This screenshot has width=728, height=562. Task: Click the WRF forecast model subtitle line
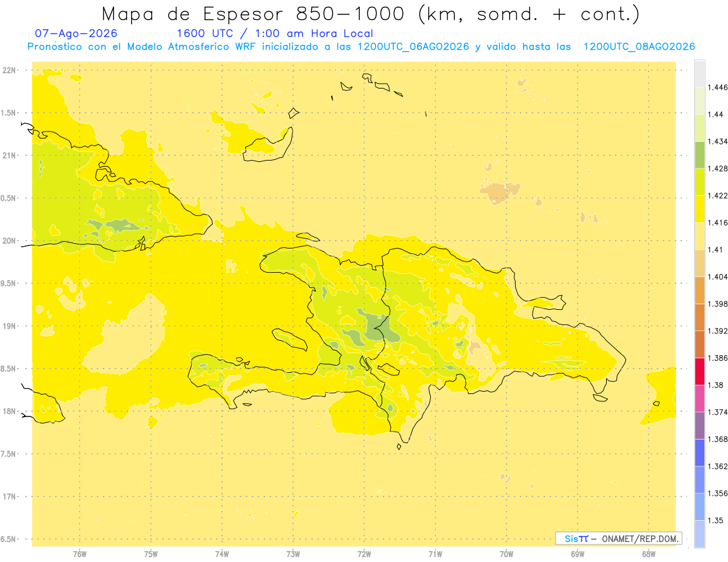361,47
